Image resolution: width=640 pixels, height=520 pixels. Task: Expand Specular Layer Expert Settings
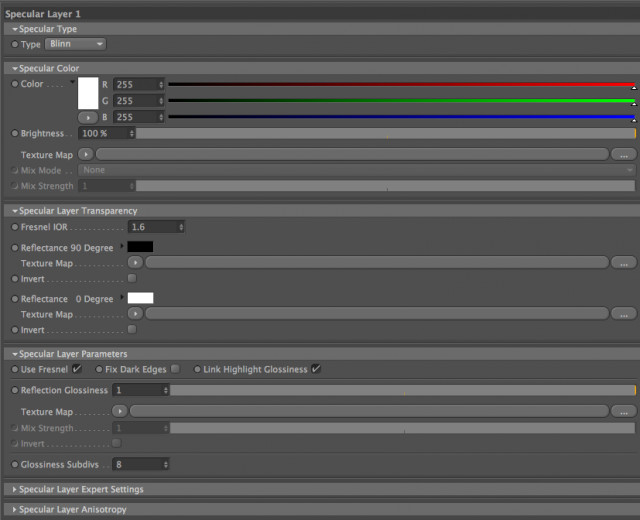[x=15, y=489]
